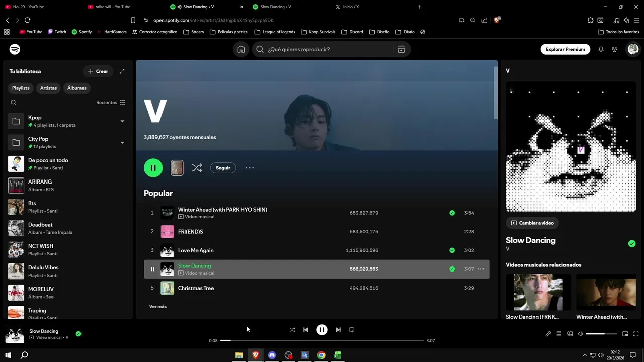Toggle saved checkmark in bottom player bar
Image resolution: width=644 pixels, height=362 pixels.
78,333
